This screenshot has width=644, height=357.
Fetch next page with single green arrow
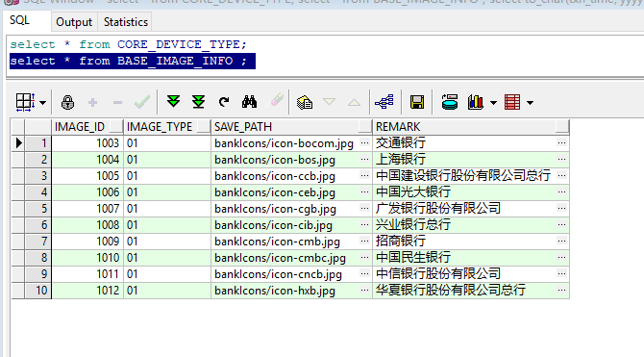pyautogui.click(x=173, y=102)
